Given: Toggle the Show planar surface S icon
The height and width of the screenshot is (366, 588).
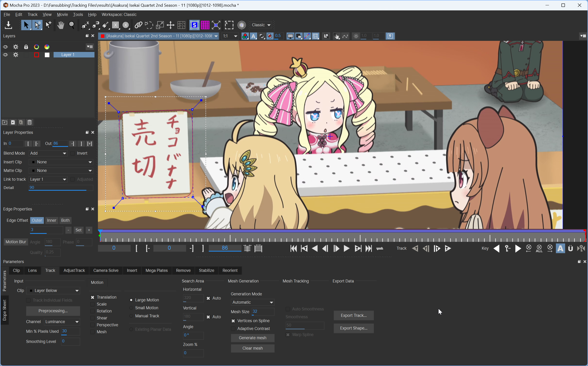Looking at the screenshot, I should (194, 25).
